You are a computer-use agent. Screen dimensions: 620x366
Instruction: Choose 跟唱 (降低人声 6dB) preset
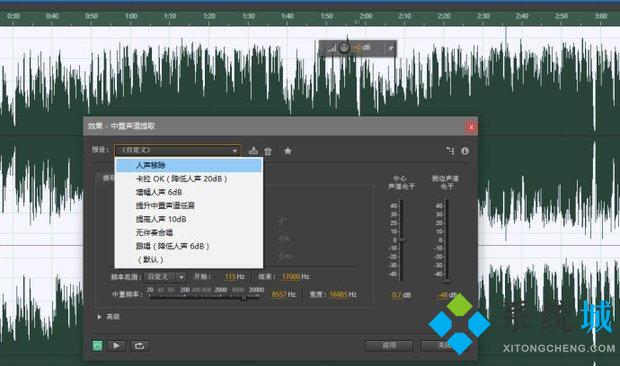click(x=189, y=246)
